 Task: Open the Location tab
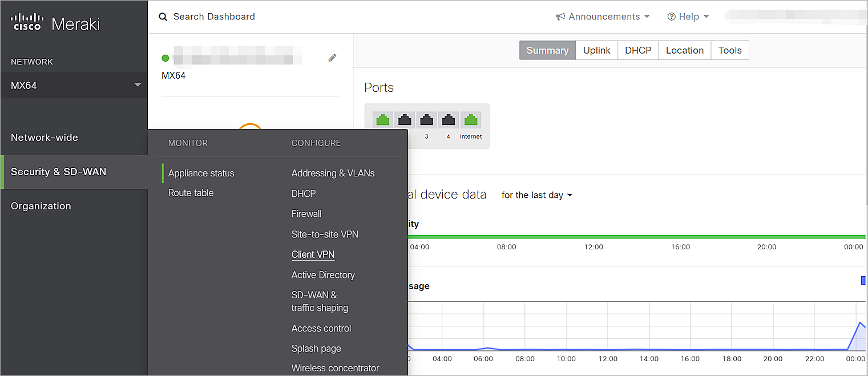684,50
